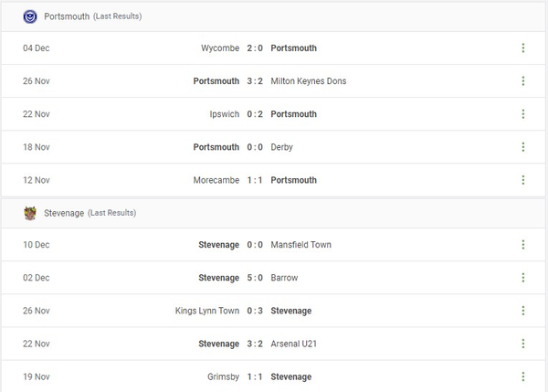Select the Wycombe 2:0 score
This screenshot has height=392, width=548.
255,48
